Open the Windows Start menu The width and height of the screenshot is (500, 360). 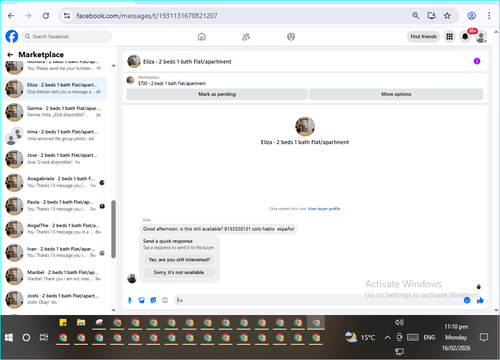pos(9,338)
